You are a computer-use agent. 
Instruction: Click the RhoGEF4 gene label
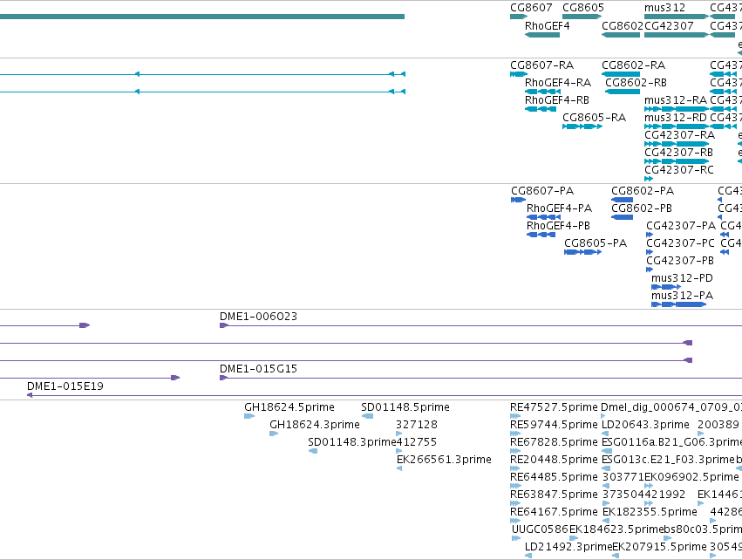tap(547, 26)
